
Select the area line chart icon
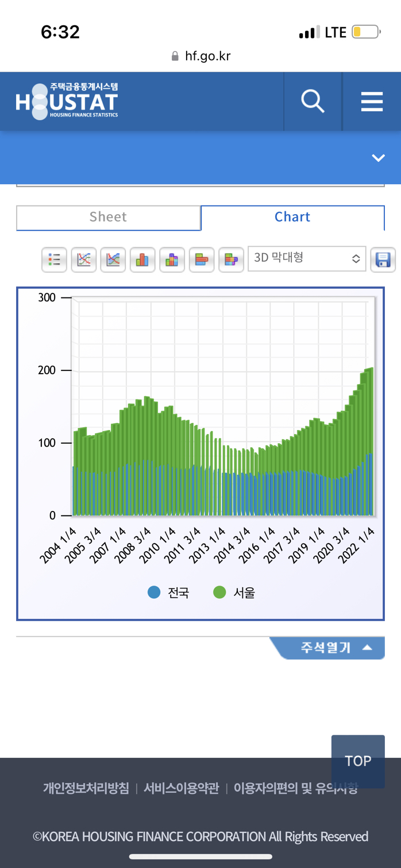pyautogui.click(x=113, y=259)
